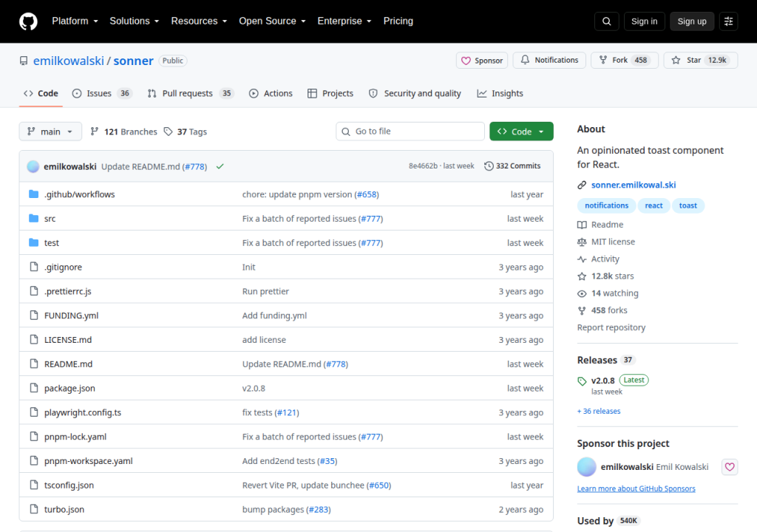Screen dimensions: 757x532
Task: Click the notifications topic tag
Action: click(606, 205)
